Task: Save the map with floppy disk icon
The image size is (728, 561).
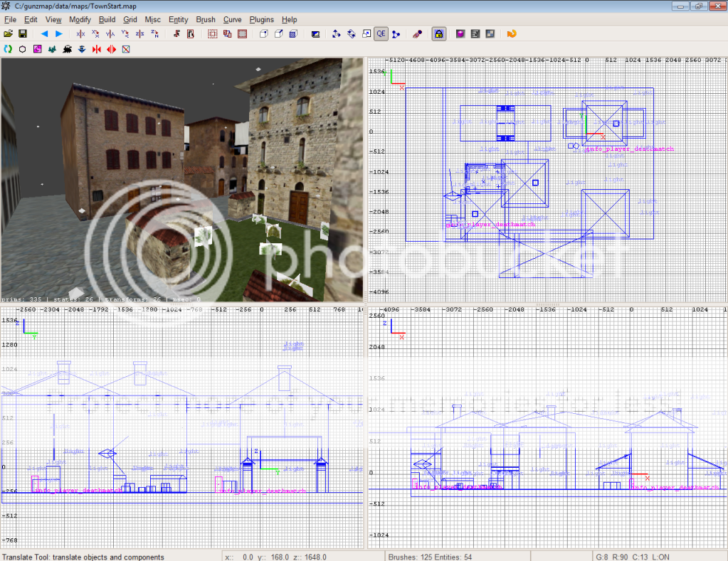Action: point(22,33)
